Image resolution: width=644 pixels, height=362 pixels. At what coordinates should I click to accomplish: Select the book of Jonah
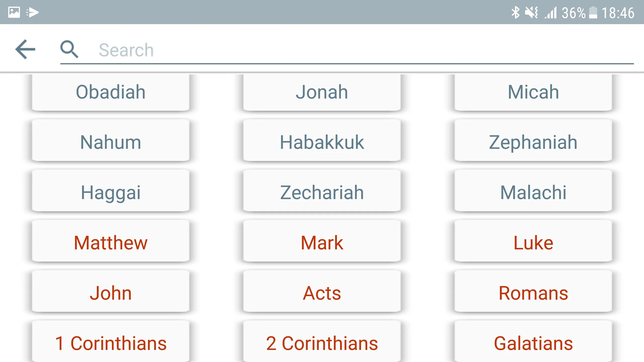[321, 92]
